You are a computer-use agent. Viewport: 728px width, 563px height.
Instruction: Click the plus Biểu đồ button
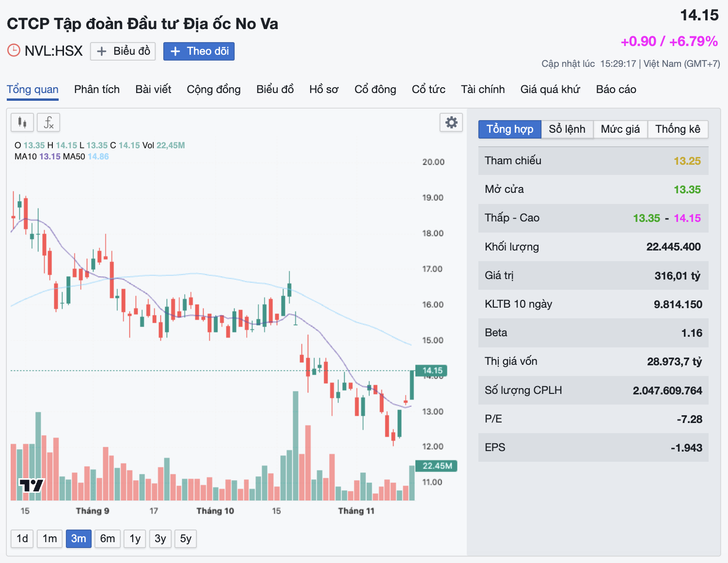click(x=123, y=51)
